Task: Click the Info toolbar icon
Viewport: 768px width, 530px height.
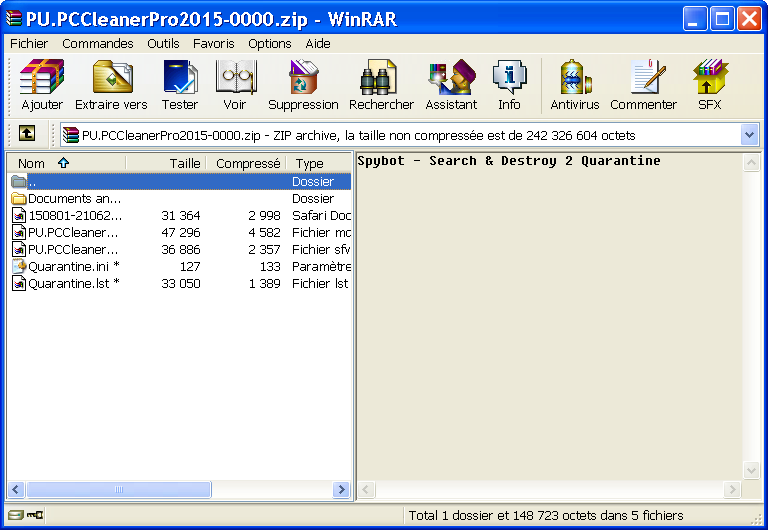Action: 509,77
